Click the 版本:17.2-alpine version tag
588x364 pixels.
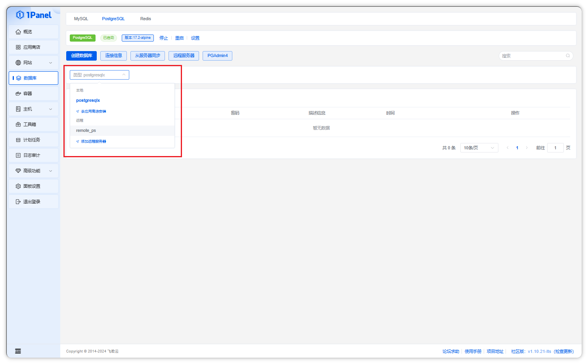138,38
